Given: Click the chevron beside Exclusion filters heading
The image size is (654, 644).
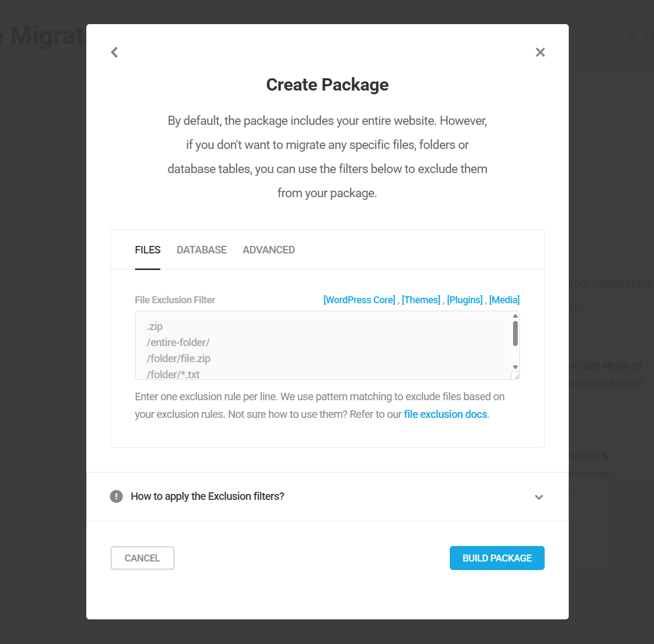Looking at the screenshot, I should (539, 497).
